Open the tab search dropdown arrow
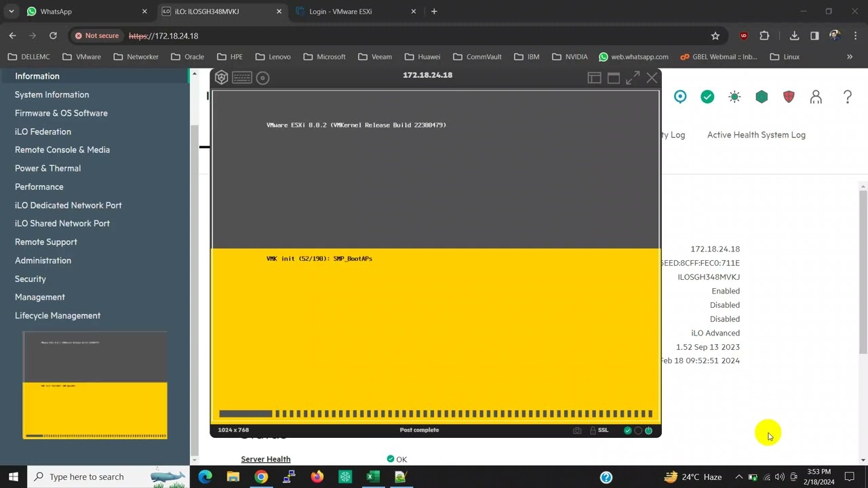The image size is (868, 488). coord(11,12)
